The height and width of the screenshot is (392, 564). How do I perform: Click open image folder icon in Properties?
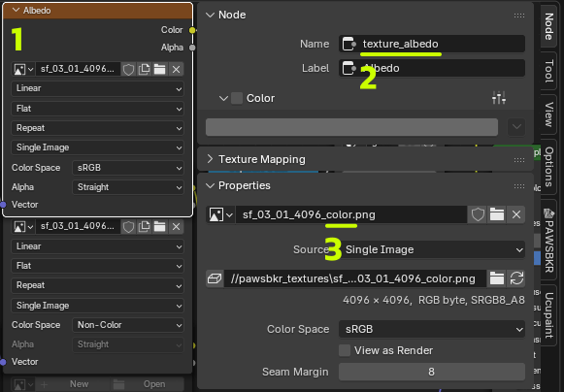pyautogui.click(x=497, y=215)
